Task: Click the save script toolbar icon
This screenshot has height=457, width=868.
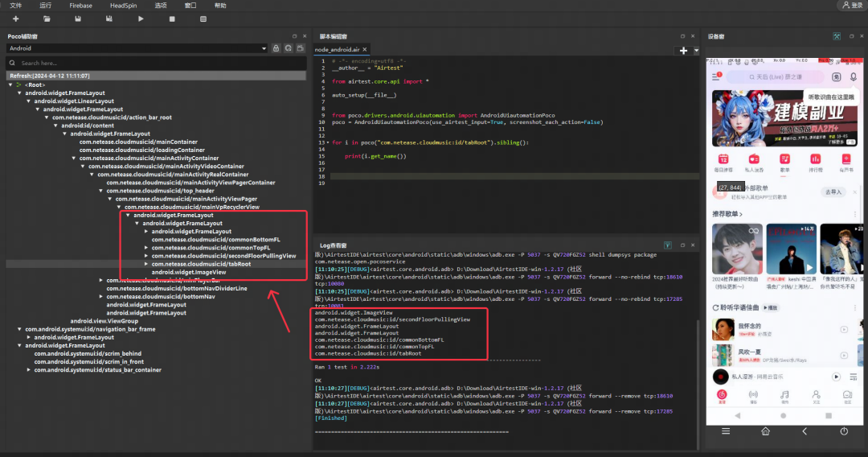Action: (x=78, y=19)
